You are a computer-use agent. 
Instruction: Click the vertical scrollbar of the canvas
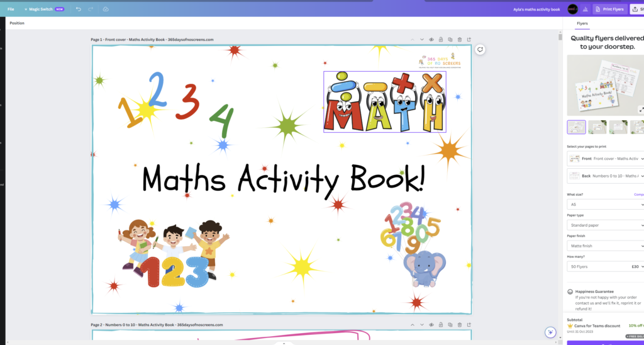tap(560, 37)
